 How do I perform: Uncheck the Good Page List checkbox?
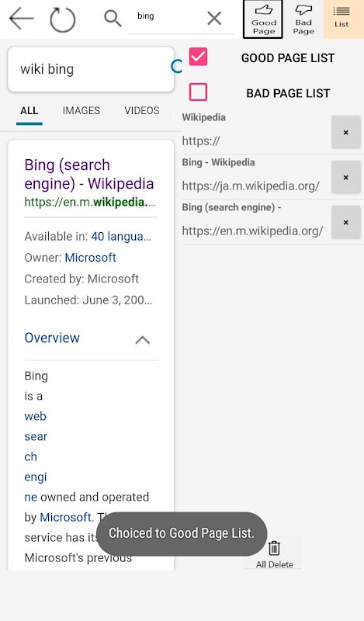[x=198, y=57]
